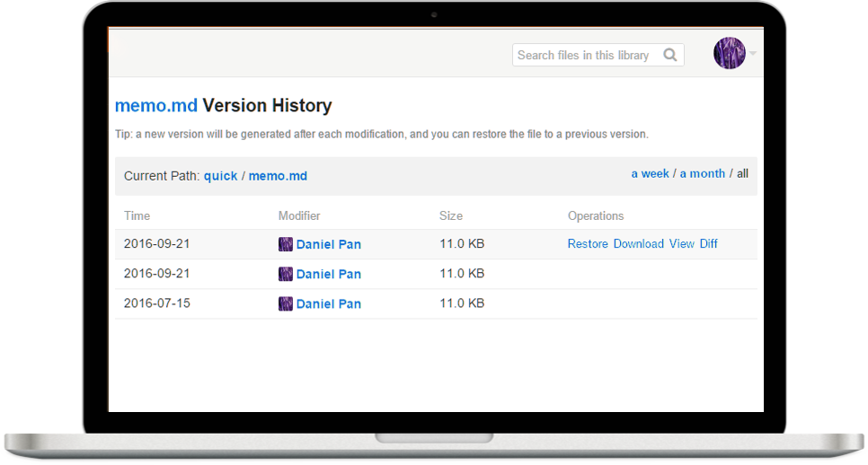The image size is (868, 465).
Task: Filter history to 'a week'
Action: click(650, 173)
